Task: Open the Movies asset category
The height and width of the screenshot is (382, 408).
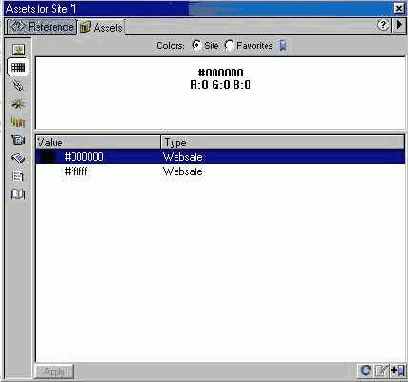Action: [18, 140]
